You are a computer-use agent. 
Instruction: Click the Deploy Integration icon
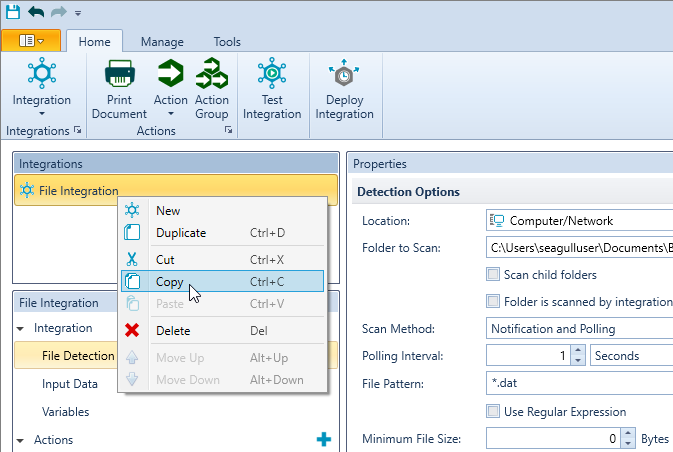(x=344, y=73)
